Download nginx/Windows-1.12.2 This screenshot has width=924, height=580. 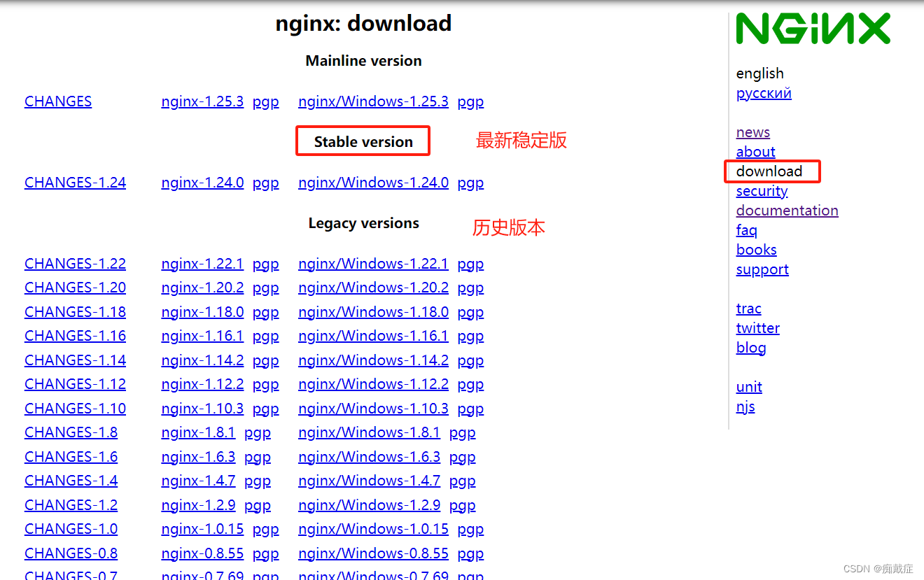(x=373, y=384)
